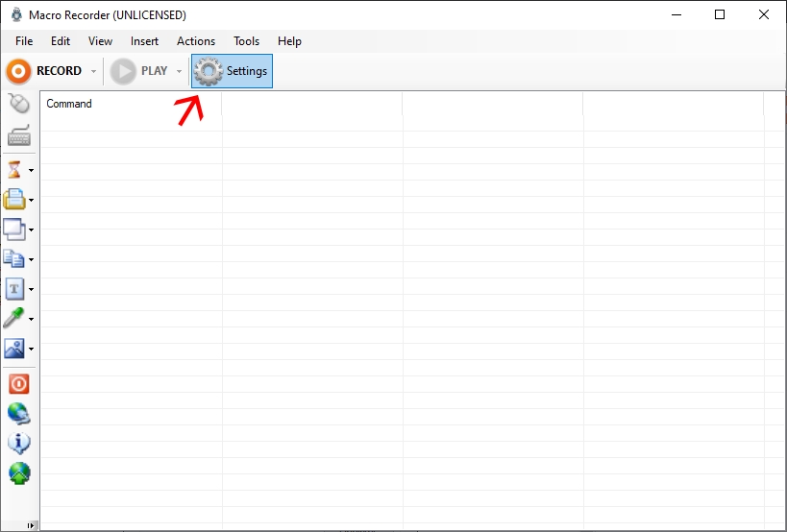Minimize the Macro Recorder window
The width and height of the screenshot is (787, 532).
676,14
